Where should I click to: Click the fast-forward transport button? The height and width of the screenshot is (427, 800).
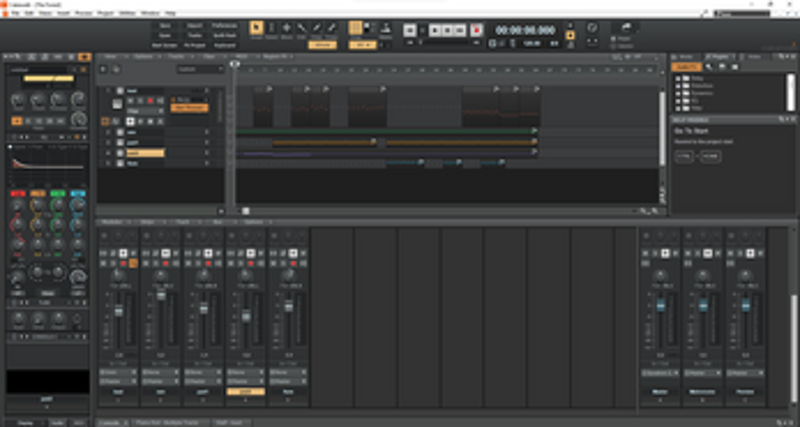[x=460, y=30]
